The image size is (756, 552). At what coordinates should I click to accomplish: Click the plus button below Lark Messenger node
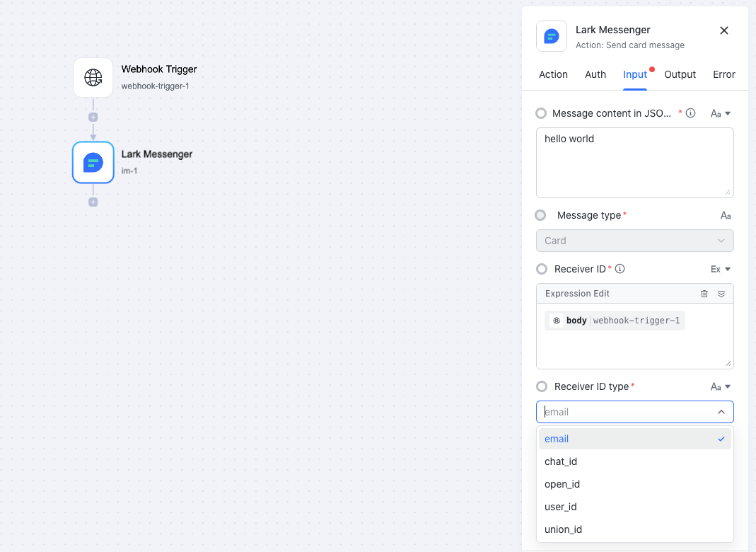tap(93, 202)
